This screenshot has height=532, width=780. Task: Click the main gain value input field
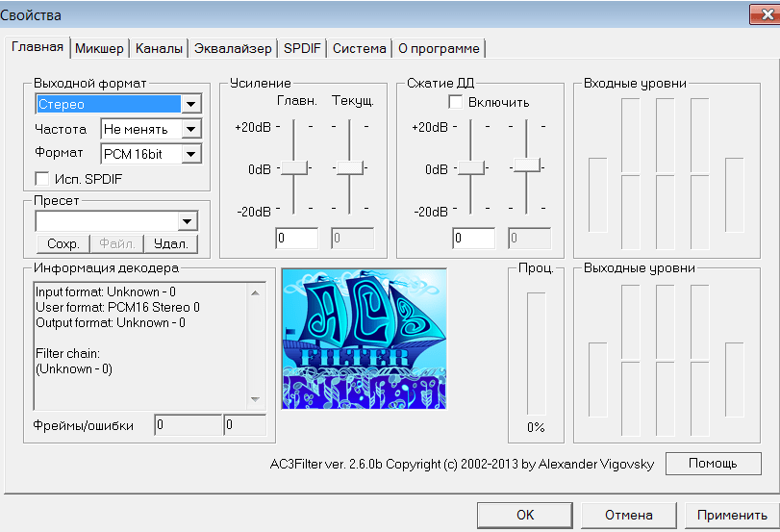coord(297,239)
